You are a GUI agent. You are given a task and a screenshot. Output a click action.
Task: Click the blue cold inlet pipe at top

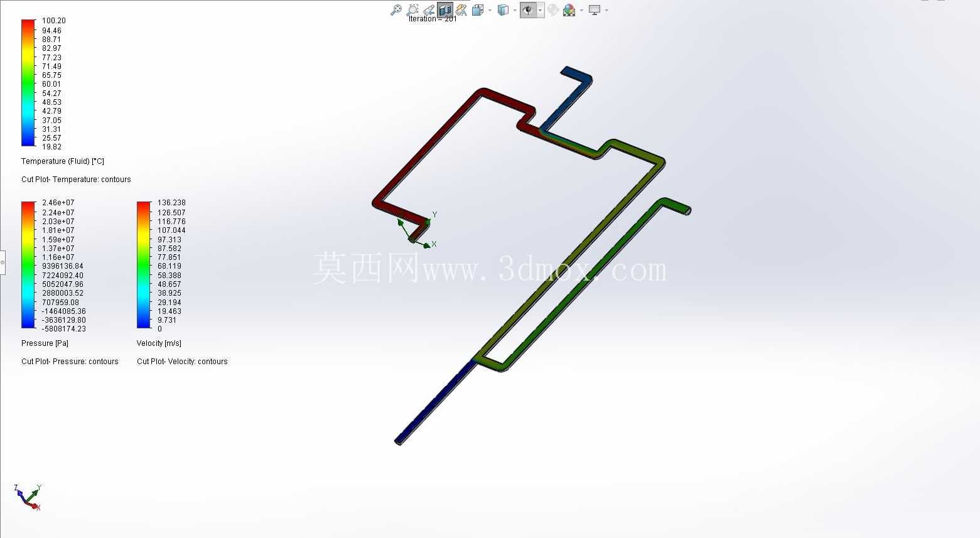tap(568, 100)
